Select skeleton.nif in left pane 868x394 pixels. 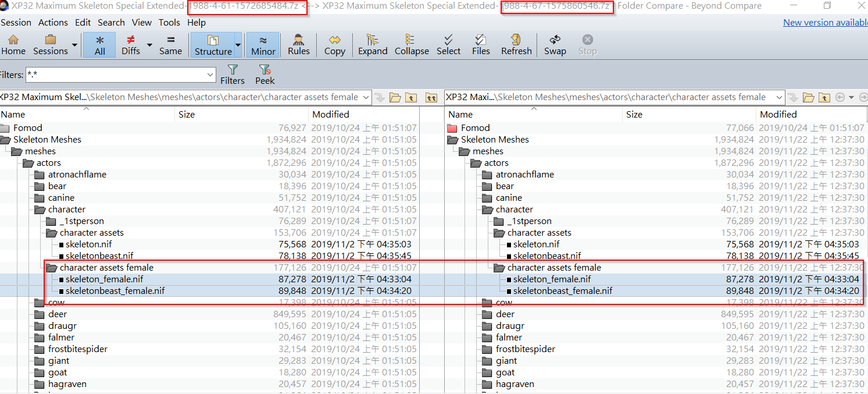pos(88,244)
